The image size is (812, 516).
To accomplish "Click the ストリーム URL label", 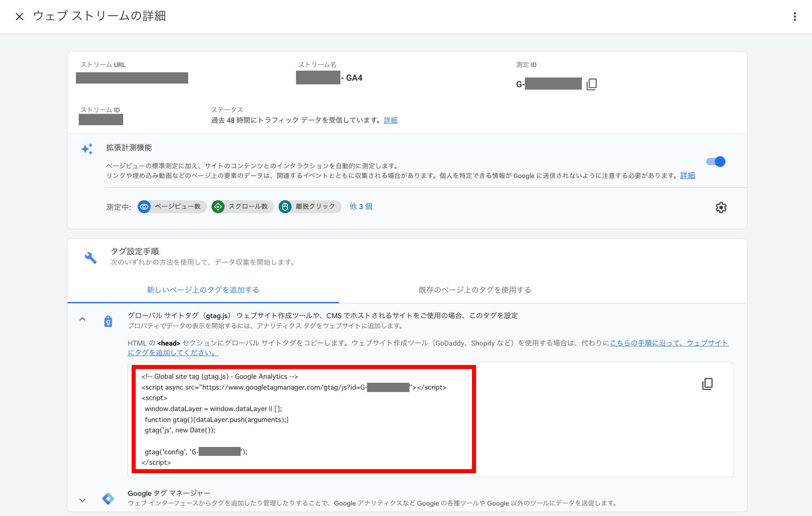I will 103,65.
